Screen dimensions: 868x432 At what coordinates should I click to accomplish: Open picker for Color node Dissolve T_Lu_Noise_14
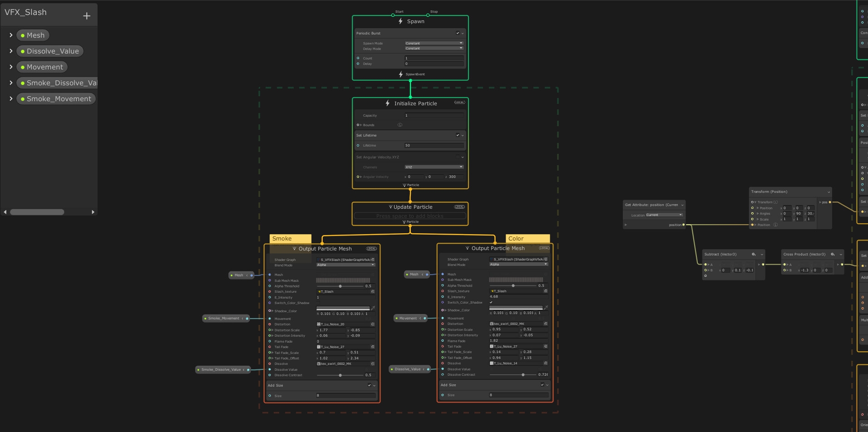546,363
